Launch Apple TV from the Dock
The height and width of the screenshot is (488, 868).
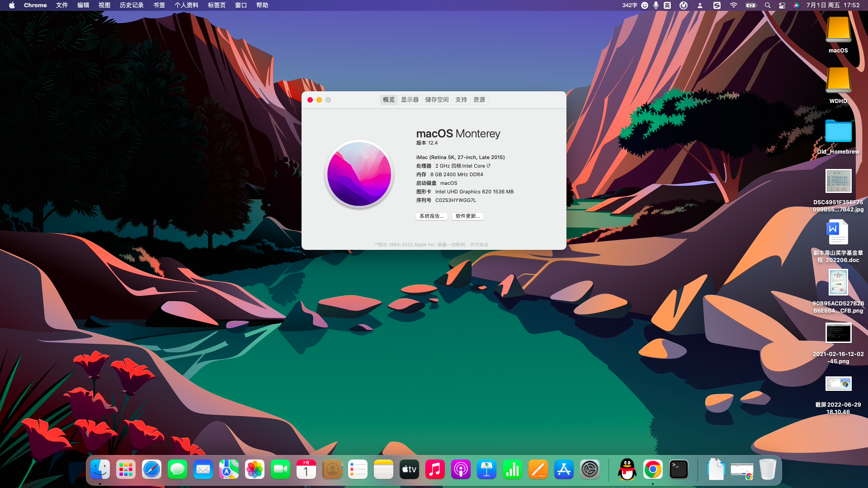coord(409,469)
